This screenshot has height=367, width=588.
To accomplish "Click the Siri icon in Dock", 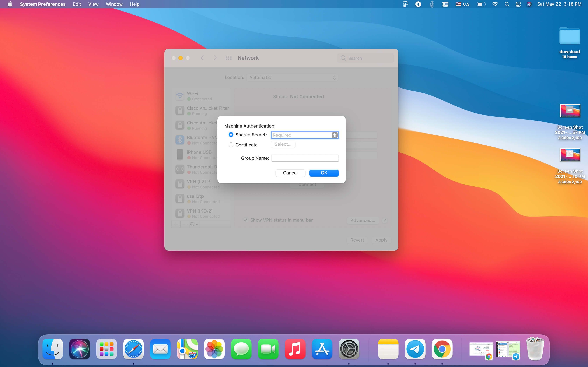I will (79, 349).
